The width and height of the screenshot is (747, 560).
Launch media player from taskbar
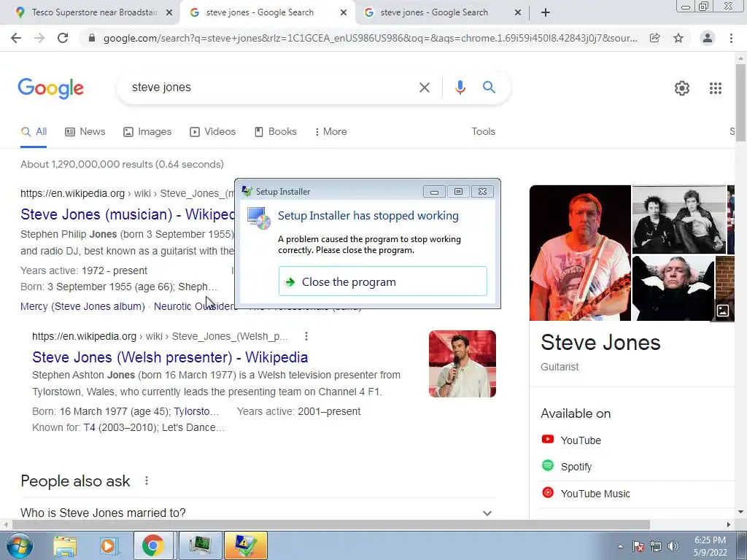pyautogui.click(x=108, y=546)
